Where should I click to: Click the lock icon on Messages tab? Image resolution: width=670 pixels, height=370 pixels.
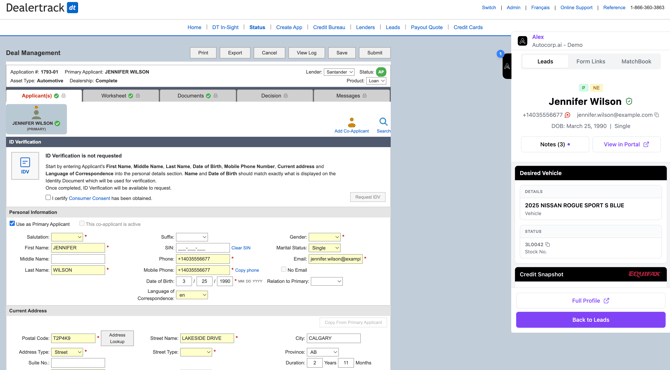[x=364, y=96]
